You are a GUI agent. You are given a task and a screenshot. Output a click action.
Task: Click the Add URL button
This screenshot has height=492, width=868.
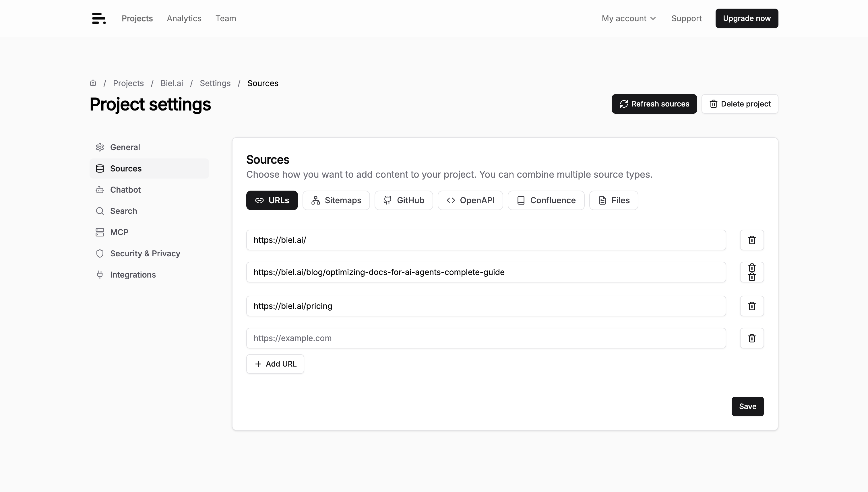coord(275,364)
